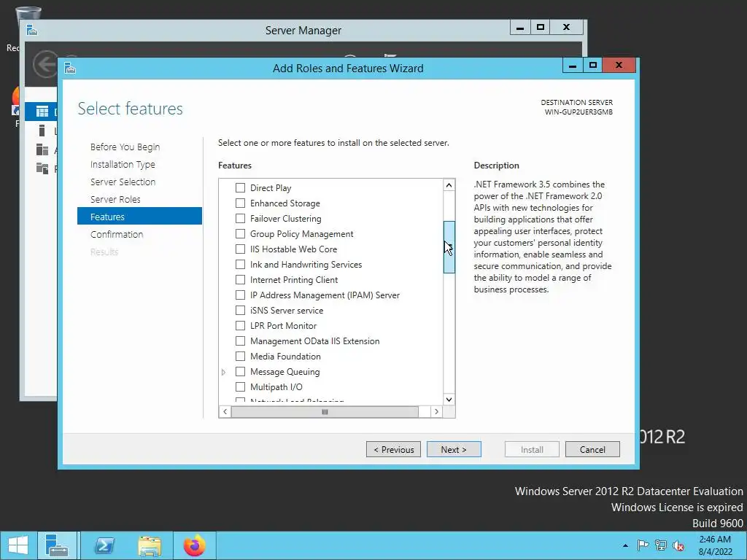Viewport: 747px width, 560px height.
Task: Open the Server Roles step
Action: pos(115,199)
